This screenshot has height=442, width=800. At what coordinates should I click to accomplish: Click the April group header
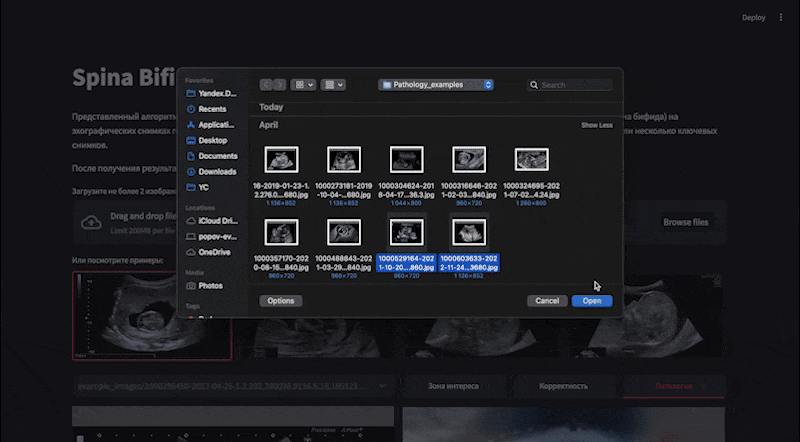[x=268, y=125]
